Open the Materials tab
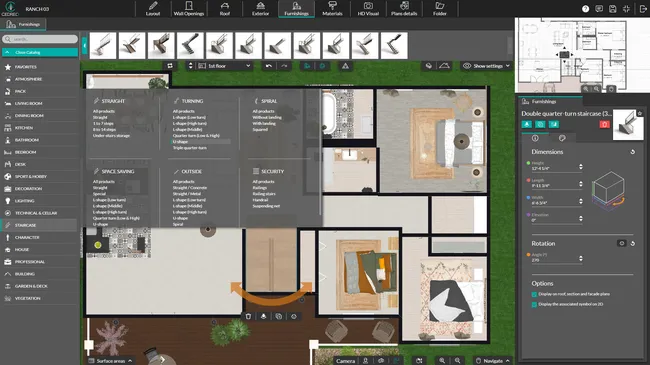 (x=332, y=8)
